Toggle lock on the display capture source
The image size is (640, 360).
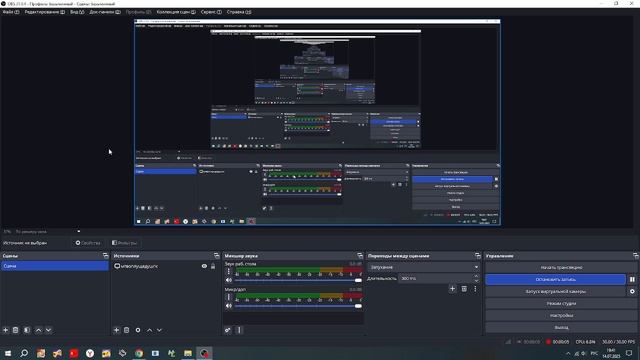click(x=213, y=266)
